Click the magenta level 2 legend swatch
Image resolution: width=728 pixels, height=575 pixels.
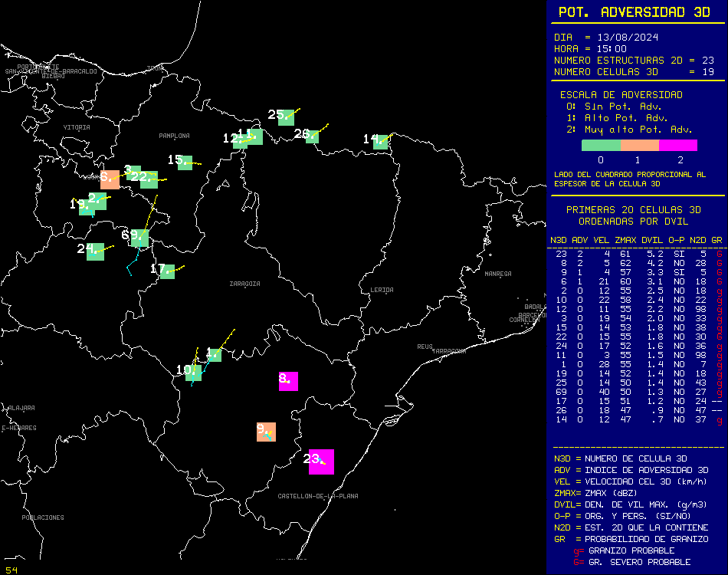pyautogui.click(x=678, y=145)
